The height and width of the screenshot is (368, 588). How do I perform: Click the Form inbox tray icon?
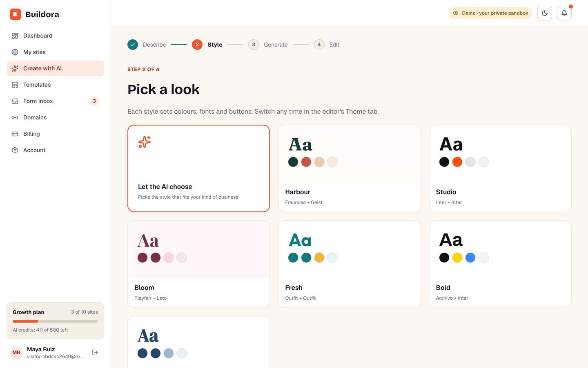[x=15, y=101]
